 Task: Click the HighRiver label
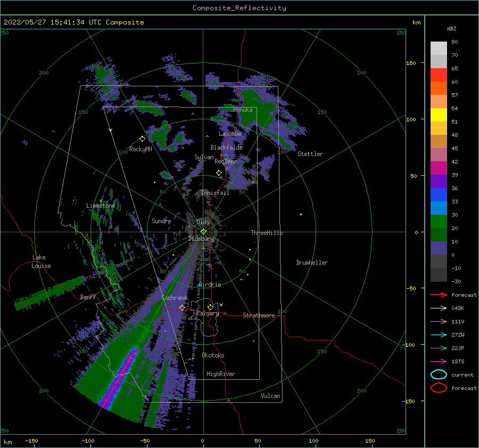(220, 374)
